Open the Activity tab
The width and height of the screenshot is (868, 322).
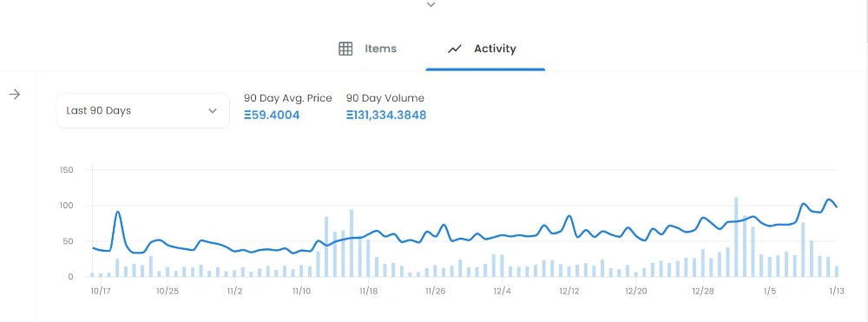[x=485, y=49]
